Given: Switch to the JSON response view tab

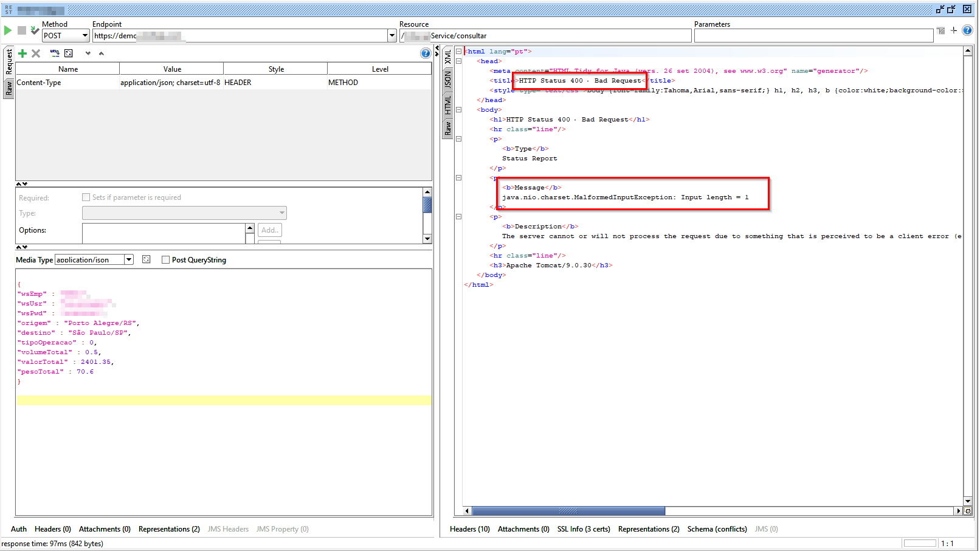Looking at the screenshot, I should [x=448, y=80].
